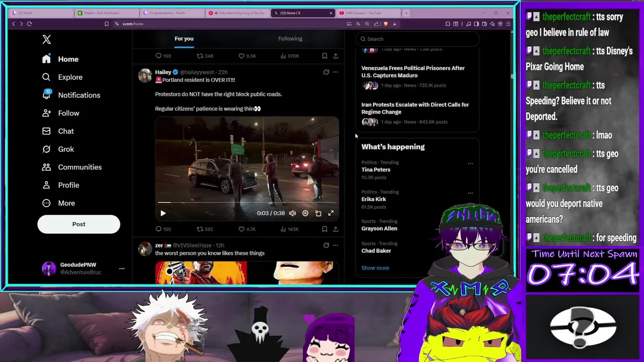Open Communities in the sidebar
Screen dimensions: 644x362
click(72, 167)
